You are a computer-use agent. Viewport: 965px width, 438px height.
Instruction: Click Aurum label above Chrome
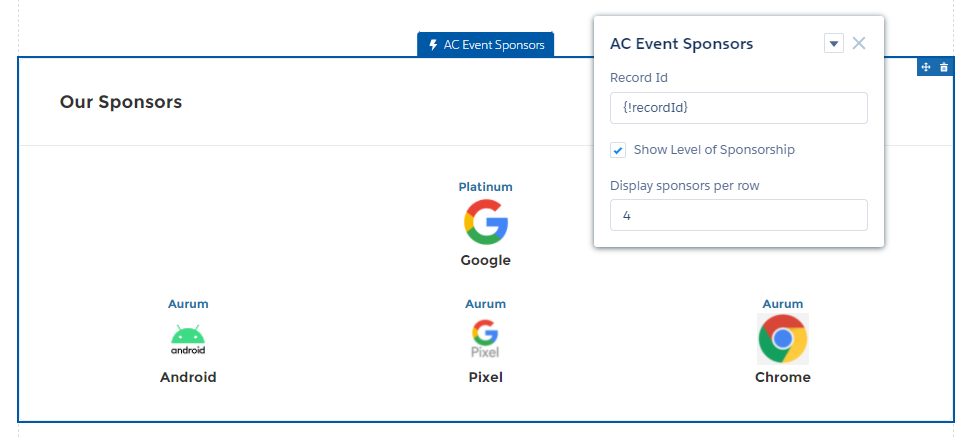pyautogui.click(x=782, y=304)
